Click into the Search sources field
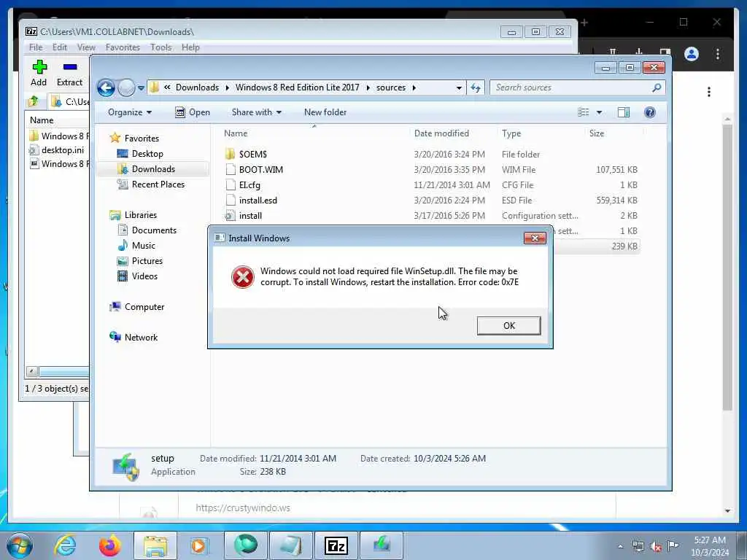This screenshot has height=560, width=747. coord(572,87)
